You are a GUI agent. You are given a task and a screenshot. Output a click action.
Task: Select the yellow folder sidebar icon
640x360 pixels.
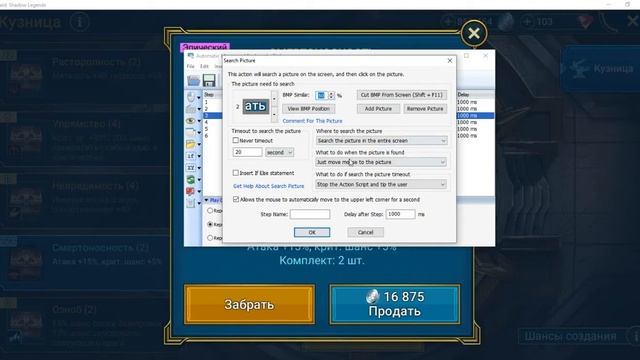(x=191, y=144)
